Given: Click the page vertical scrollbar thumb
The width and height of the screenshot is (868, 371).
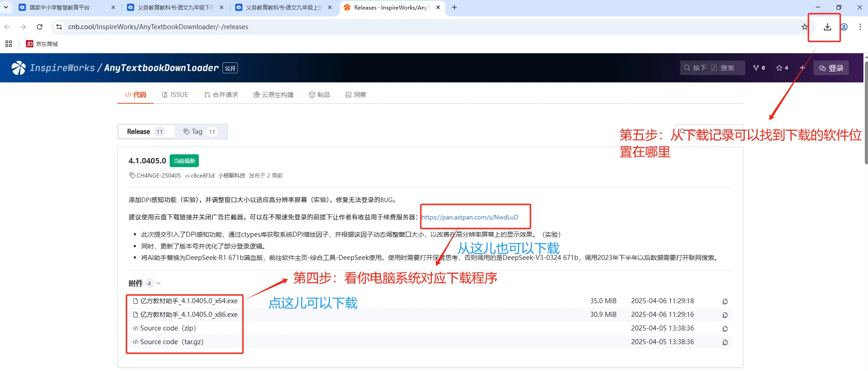Looking at the screenshot, I should [x=866, y=112].
